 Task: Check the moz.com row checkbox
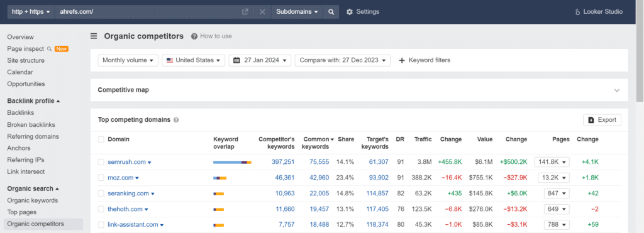(101, 178)
